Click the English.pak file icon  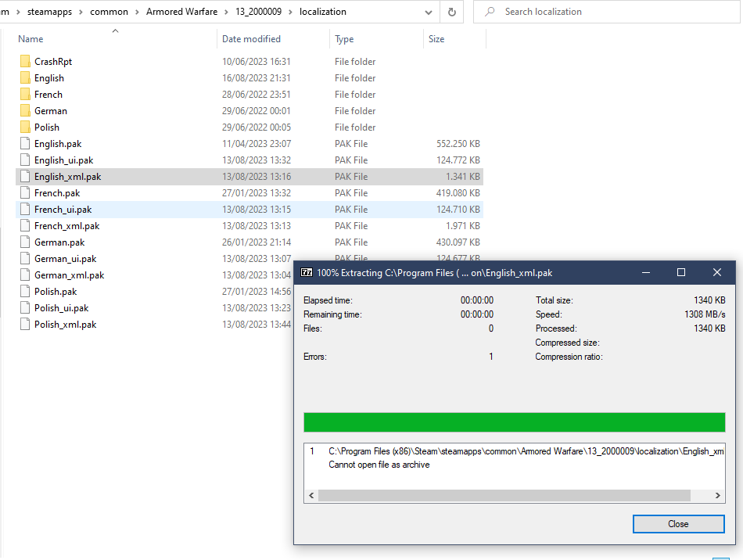[25, 144]
